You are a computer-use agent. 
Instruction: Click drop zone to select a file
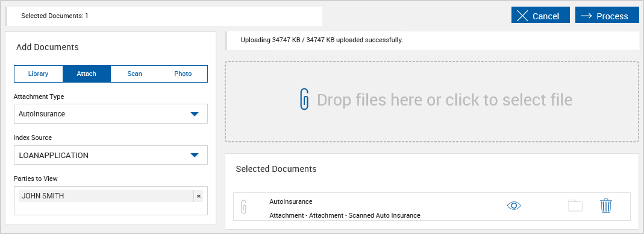(432, 101)
